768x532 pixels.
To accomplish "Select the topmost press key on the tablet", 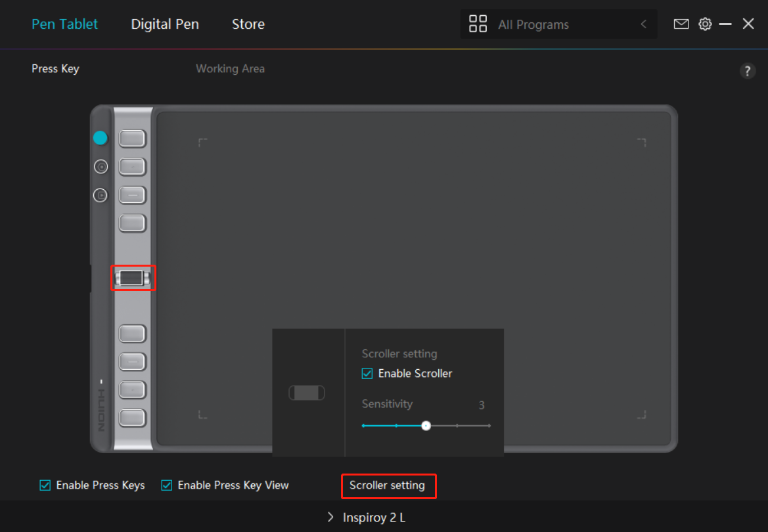I will (x=132, y=139).
